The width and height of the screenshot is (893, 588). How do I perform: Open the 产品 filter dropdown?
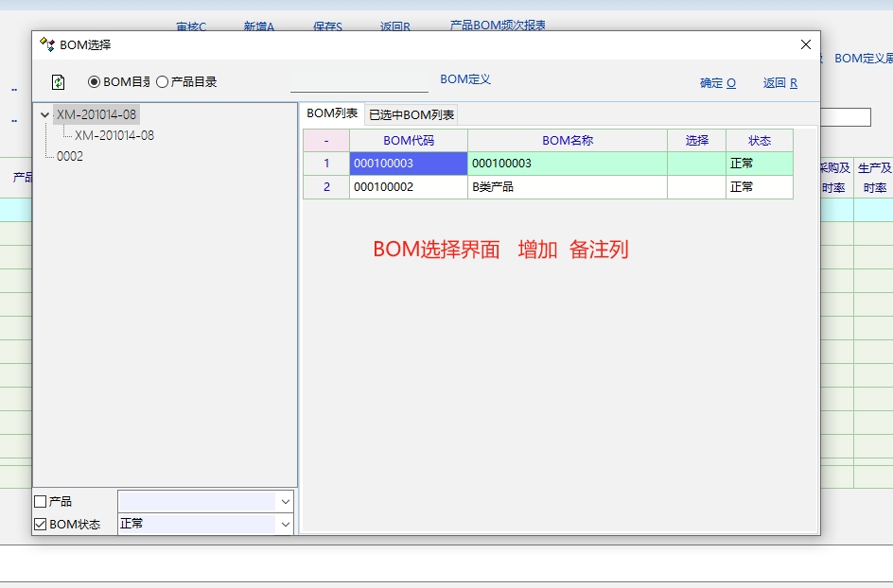pos(285,502)
